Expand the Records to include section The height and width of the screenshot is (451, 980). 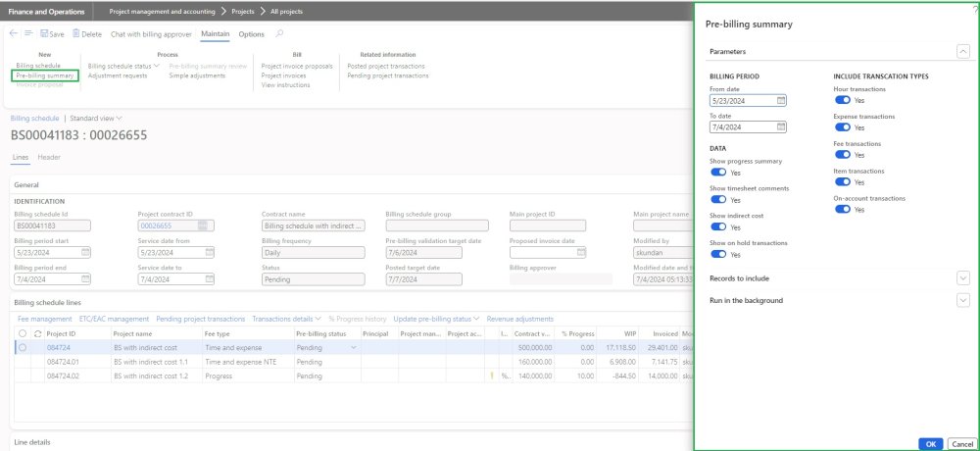click(x=962, y=278)
